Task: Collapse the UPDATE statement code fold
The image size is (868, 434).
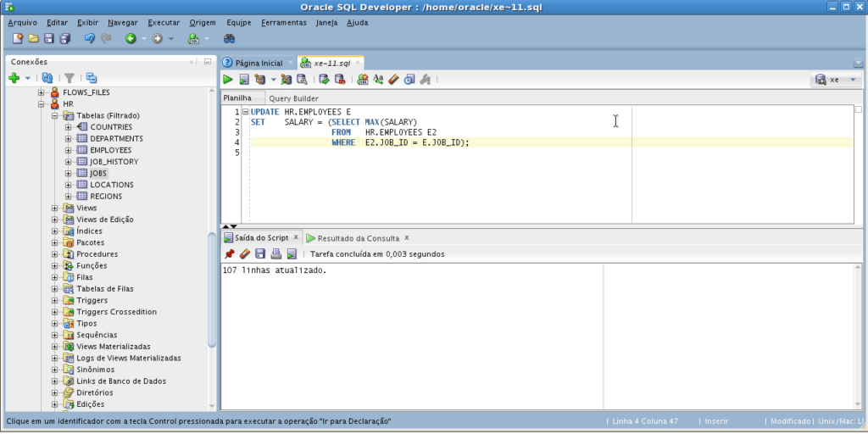Action: 245,112
